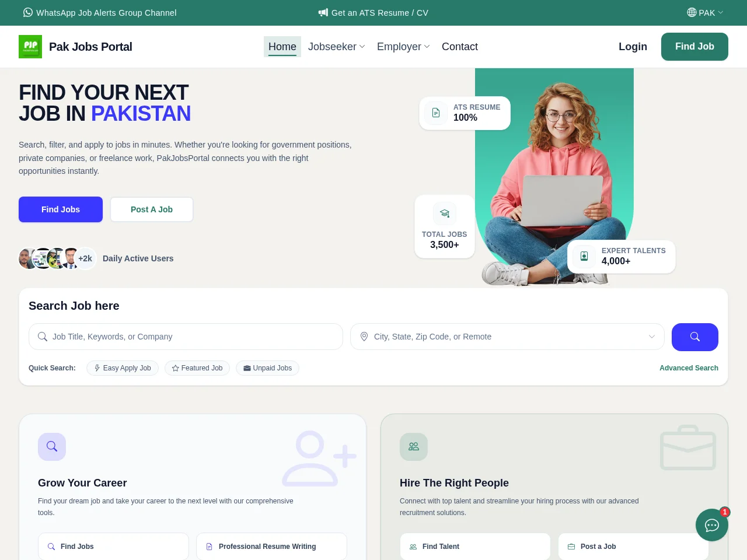Expand the Employer menu
The height and width of the screenshot is (560, 747).
coord(403,47)
